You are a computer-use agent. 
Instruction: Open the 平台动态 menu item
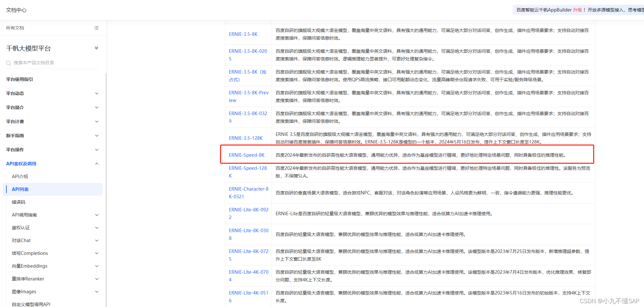(x=15, y=93)
